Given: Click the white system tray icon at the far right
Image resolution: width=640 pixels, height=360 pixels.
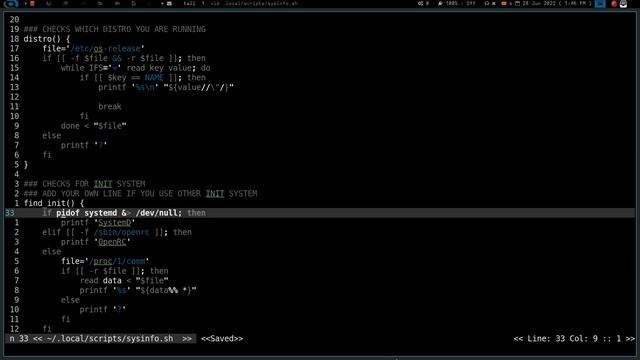Looking at the screenshot, I should 623,4.
